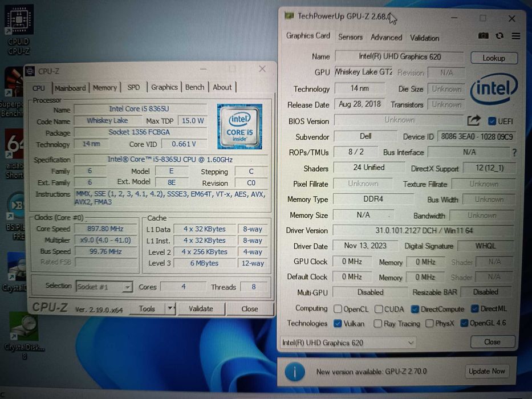The height and width of the screenshot is (399, 532).
Task: Select the Graphics Card tab in GPU-Z
Action: pyautogui.click(x=308, y=36)
